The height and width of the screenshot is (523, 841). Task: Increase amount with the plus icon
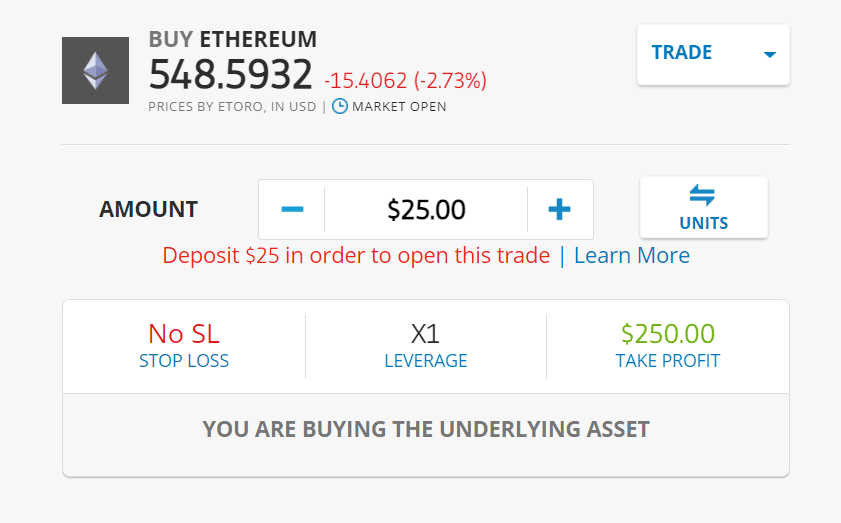click(559, 209)
